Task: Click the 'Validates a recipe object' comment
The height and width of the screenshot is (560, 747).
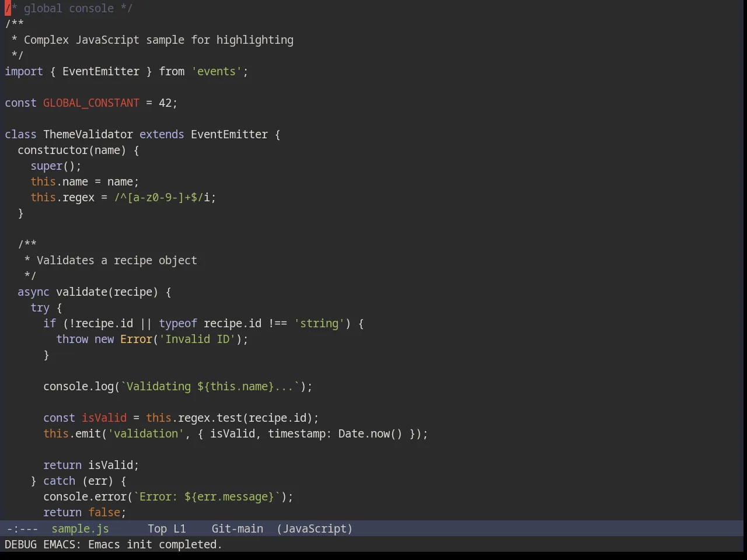Action: point(117,260)
